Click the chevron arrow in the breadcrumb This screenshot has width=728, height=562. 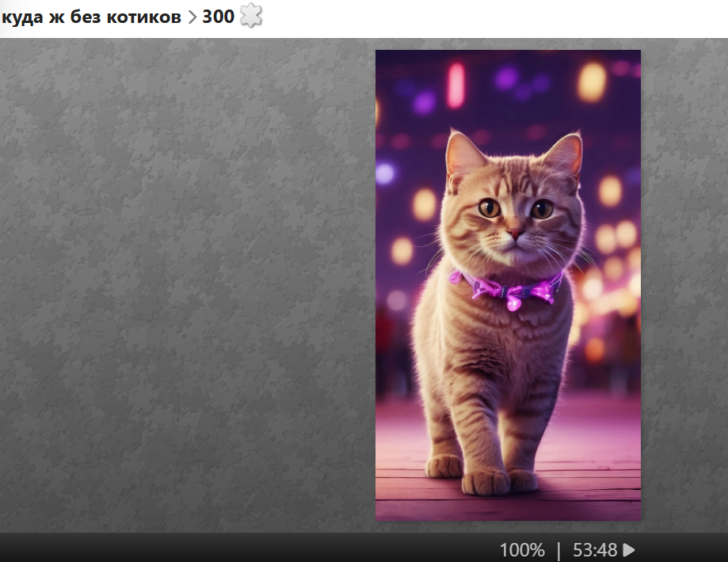[192, 17]
